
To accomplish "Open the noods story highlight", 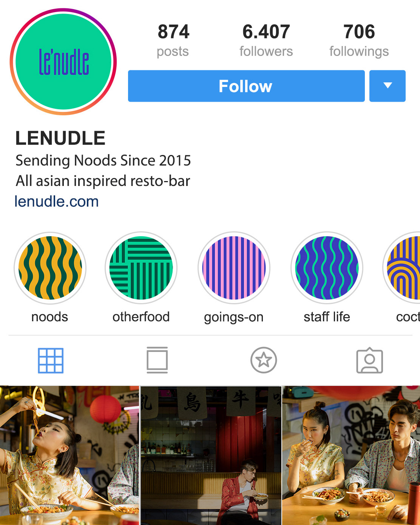I will click(x=50, y=268).
